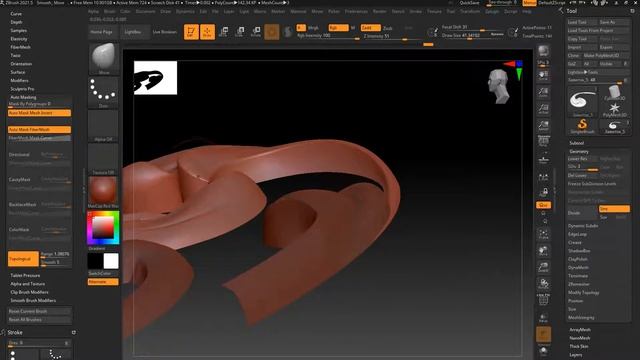Image resolution: width=640 pixels, height=360 pixels.
Task: Click the AAHalf view icon
Action: click(543, 126)
